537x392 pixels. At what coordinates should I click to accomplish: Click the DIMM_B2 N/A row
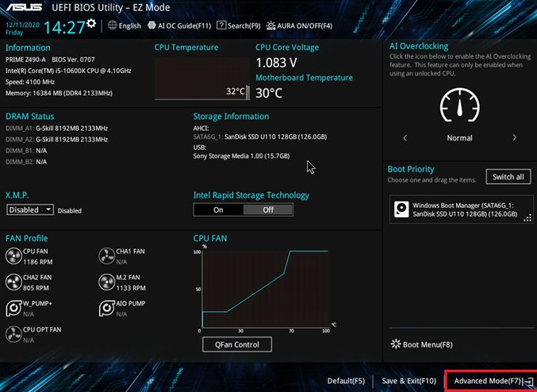[x=26, y=162]
